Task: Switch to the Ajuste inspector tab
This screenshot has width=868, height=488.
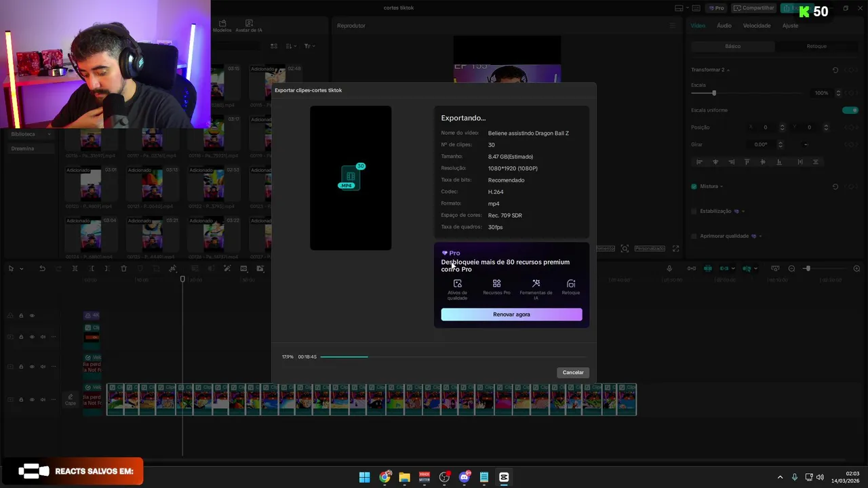Action: (x=790, y=26)
